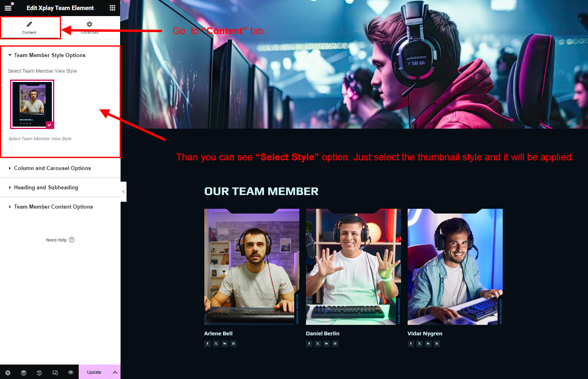Viewport: 588px width, 379px height.
Task: Switch responsive mode icon
Action: [x=55, y=373]
